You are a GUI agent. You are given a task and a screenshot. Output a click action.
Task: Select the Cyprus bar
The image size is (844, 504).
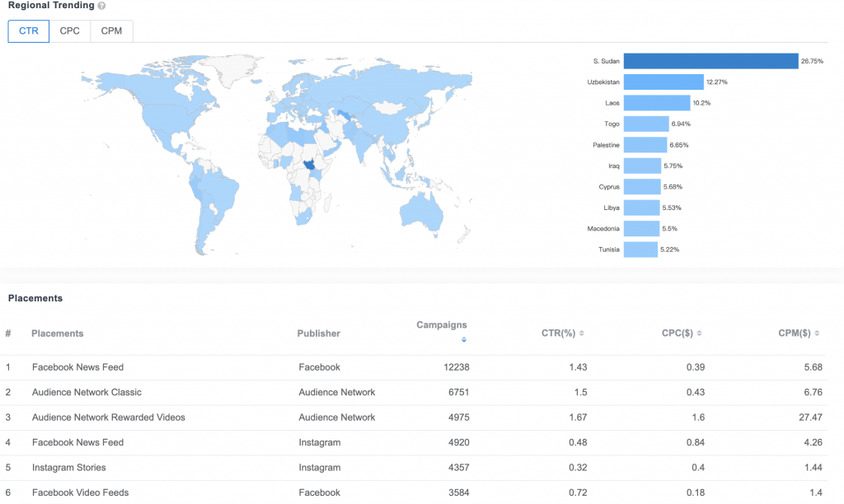[x=642, y=187]
